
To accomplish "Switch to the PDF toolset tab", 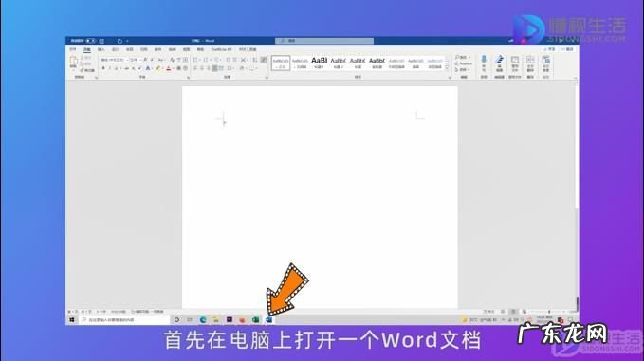I will [248, 49].
